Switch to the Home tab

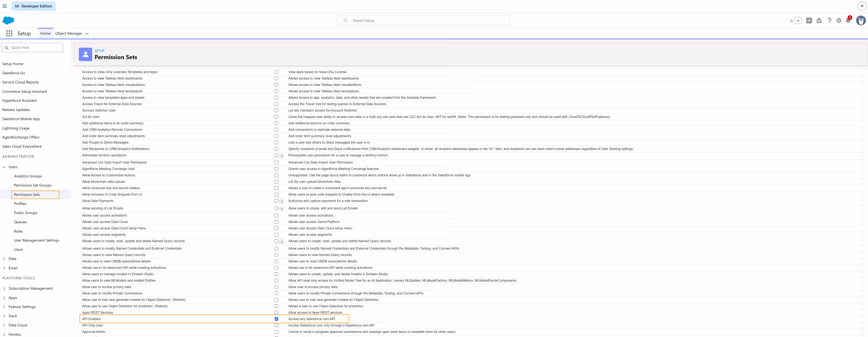pos(45,33)
